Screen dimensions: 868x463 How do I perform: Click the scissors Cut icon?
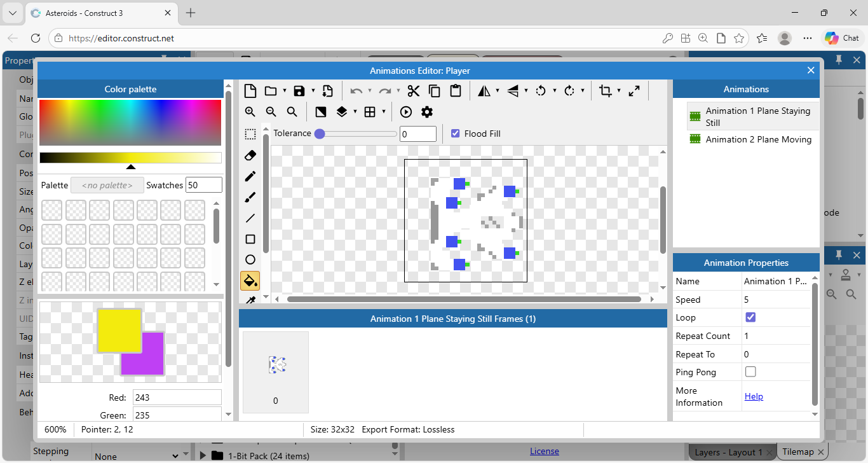tap(414, 91)
